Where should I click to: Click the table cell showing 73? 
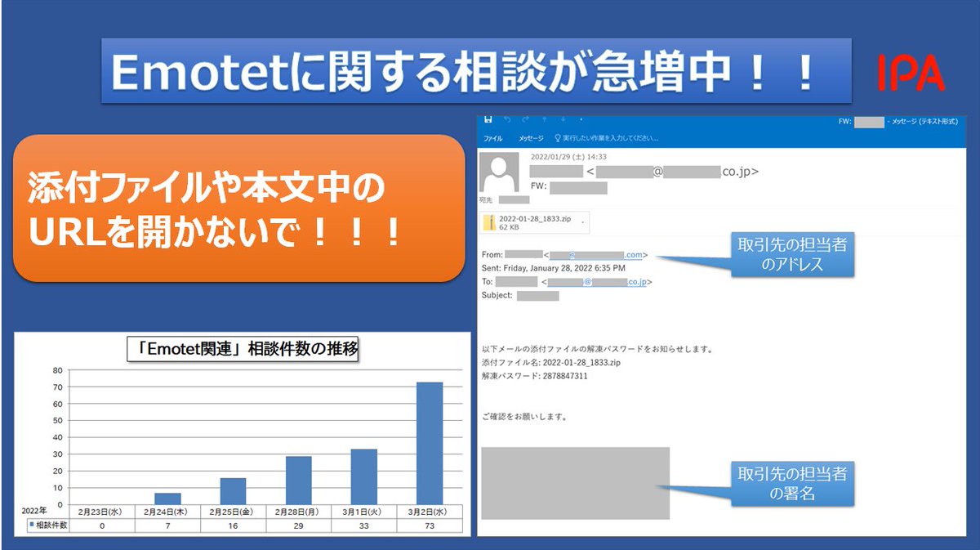pos(430,526)
